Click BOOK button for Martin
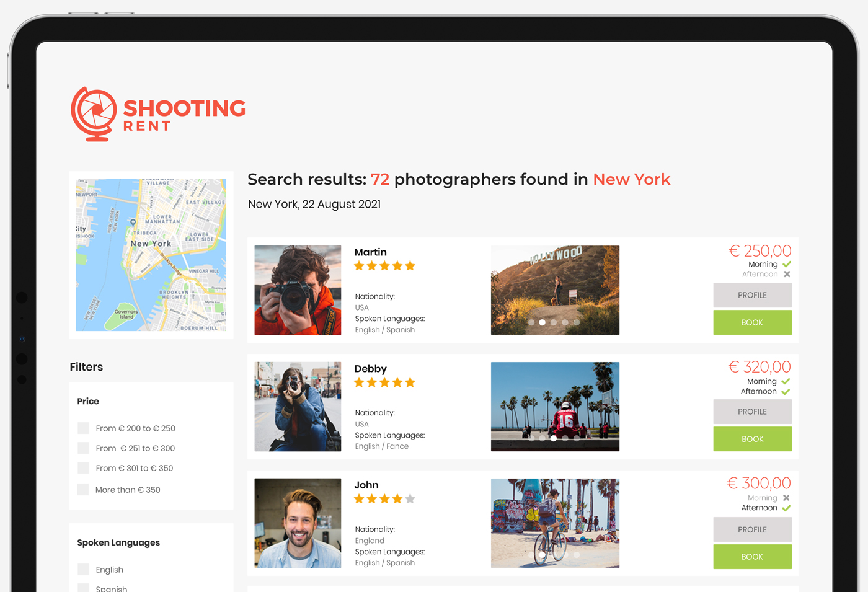Image resolution: width=868 pixels, height=592 pixels. tap(752, 322)
